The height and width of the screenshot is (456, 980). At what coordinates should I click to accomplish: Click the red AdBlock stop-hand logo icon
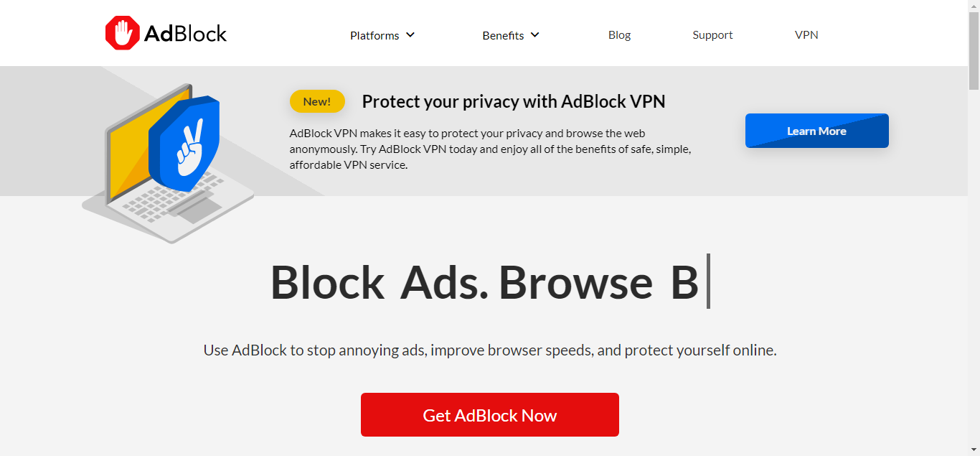click(x=123, y=33)
